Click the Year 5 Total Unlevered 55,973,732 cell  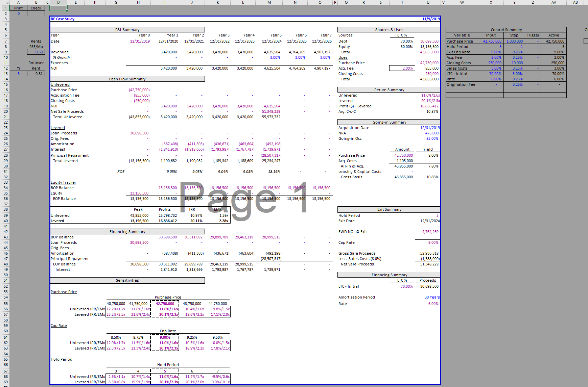point(271,117)
